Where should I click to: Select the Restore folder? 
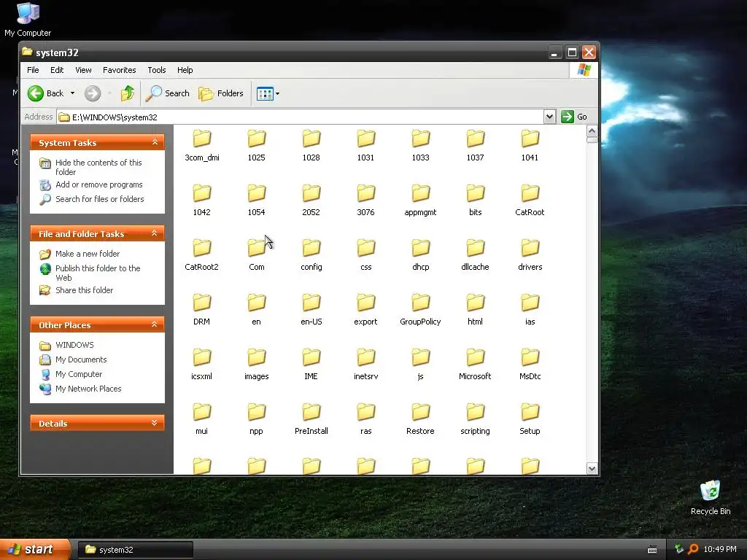point(420,419)
